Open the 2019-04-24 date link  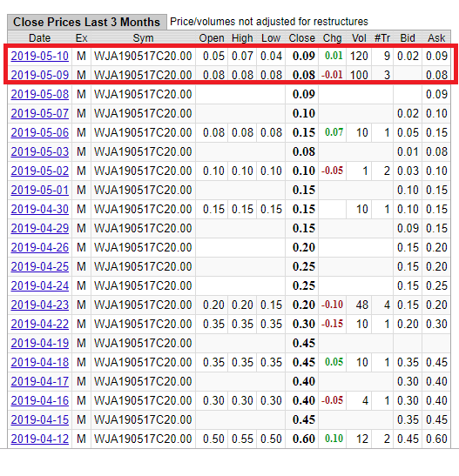click(40, 285)
